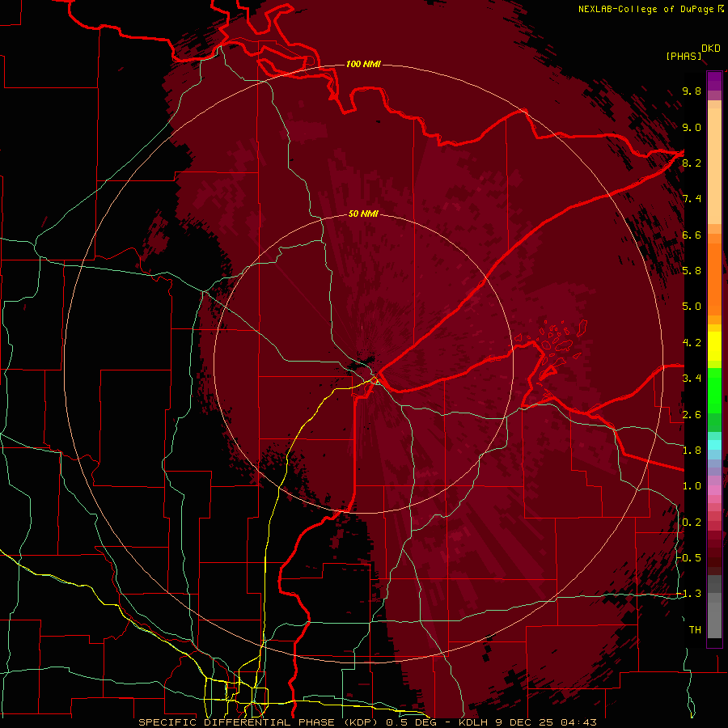Screen dimensions: 728x728
Task: Click the 9.8 value on color scale
Action: (692, 91)
